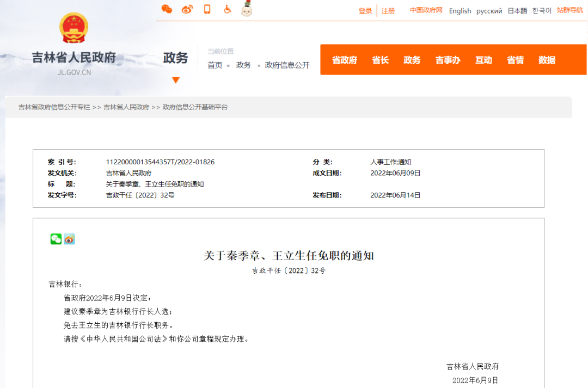Open 政府信息公开 breadcrumb link
The width and height of the screenshot is (588, 388).
tap(287, 65)
